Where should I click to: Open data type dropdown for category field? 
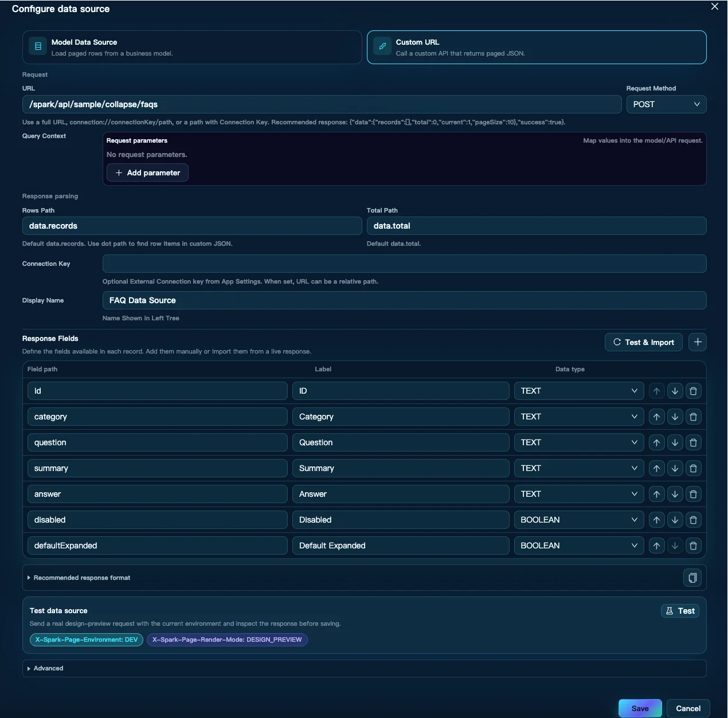click(x=579, y=417)
